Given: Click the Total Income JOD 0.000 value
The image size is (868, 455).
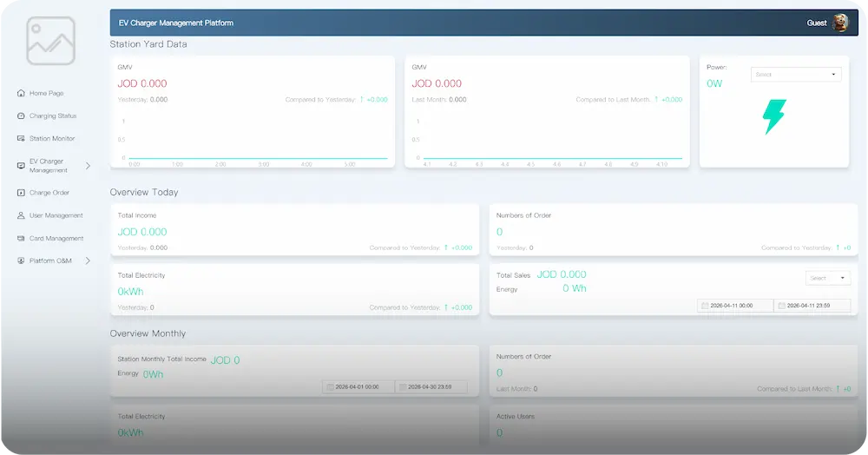Looking at the screenshot, I should (x=142, y=232).
